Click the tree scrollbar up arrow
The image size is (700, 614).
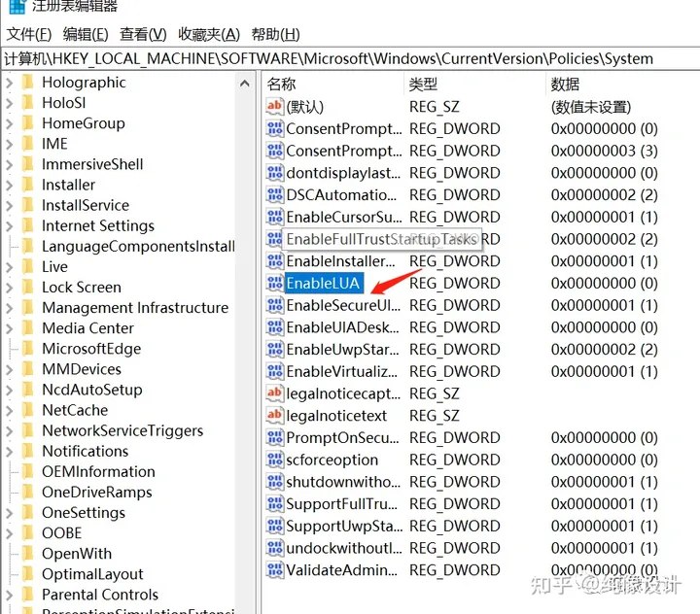pyautogui.click(x=245, y=83)
